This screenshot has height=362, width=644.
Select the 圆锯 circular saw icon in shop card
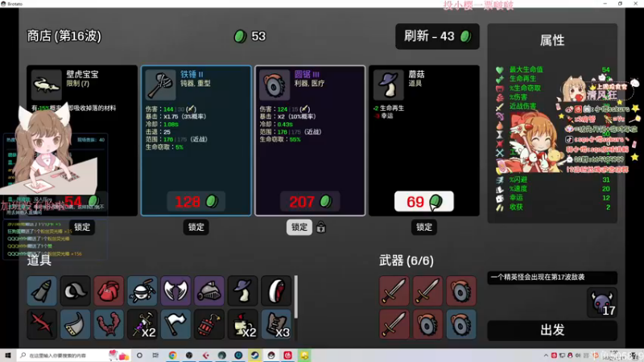click(x=275, y=84)
